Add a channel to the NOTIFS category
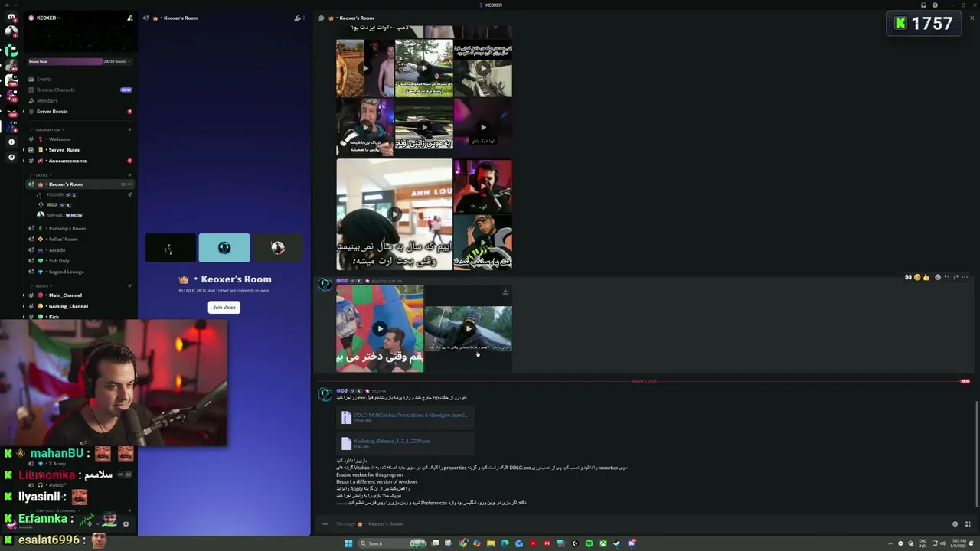This screenshot has width=980, height=551. pyautogui.click(x=129, y=286)
